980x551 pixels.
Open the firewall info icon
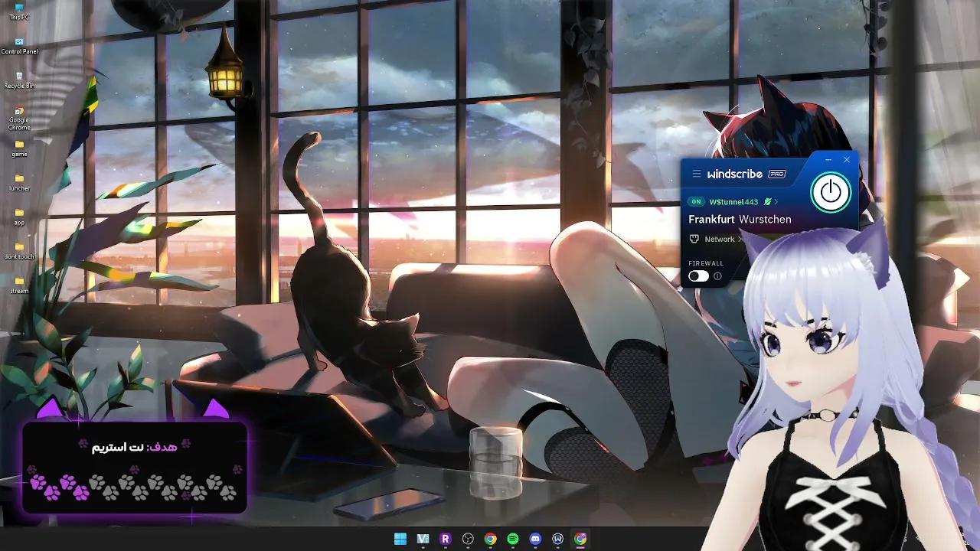(717, 276)
